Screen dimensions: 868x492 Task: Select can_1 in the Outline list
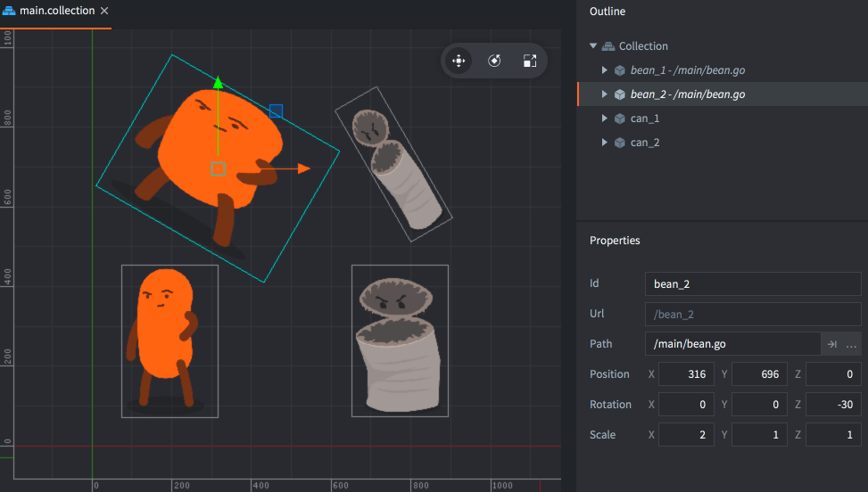[645, 119]
